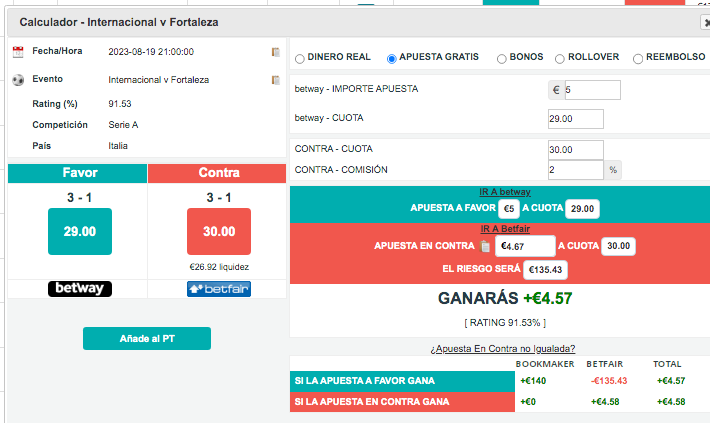Click the Betfair logo
710x423 pixels.
[x=219, y=289]
